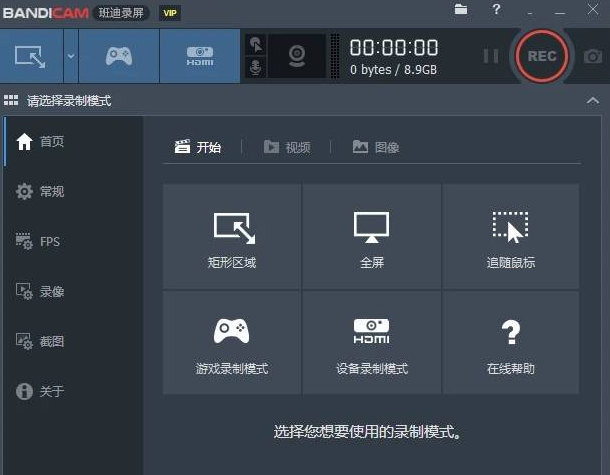Click the VIP badge
610x475 pixels.
[x=170, y=13]
